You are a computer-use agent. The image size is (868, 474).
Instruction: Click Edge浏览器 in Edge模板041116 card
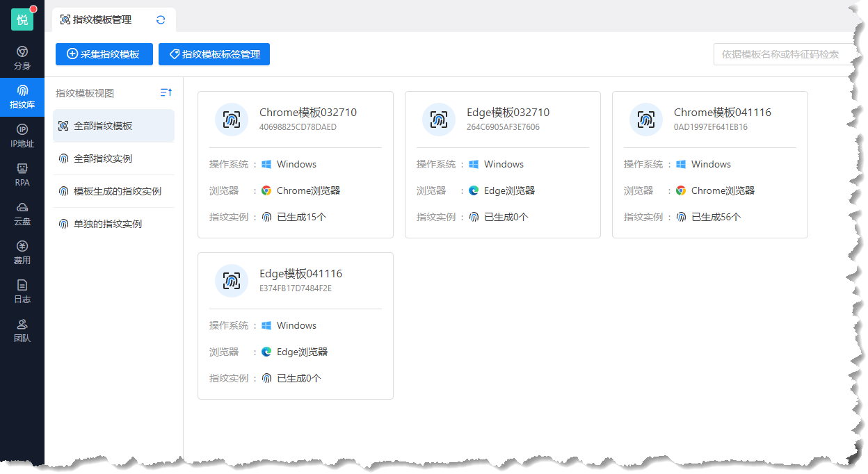pos(303,352)
